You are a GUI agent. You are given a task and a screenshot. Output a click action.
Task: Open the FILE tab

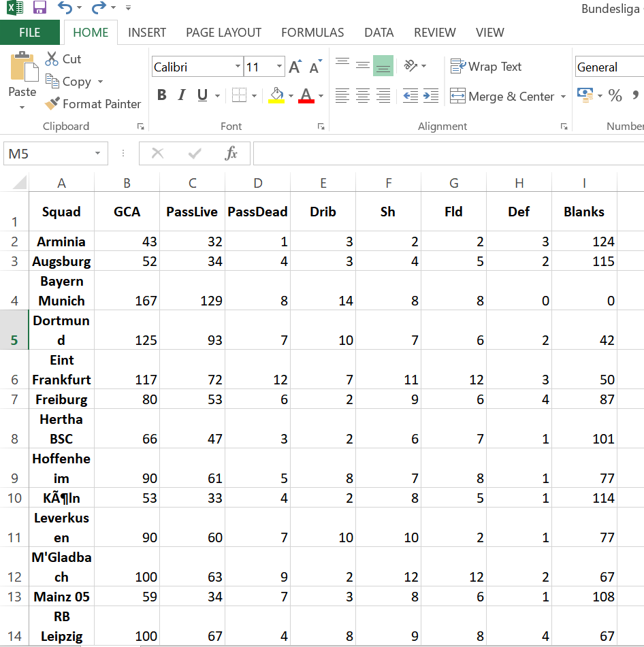(x=30, y=32)
